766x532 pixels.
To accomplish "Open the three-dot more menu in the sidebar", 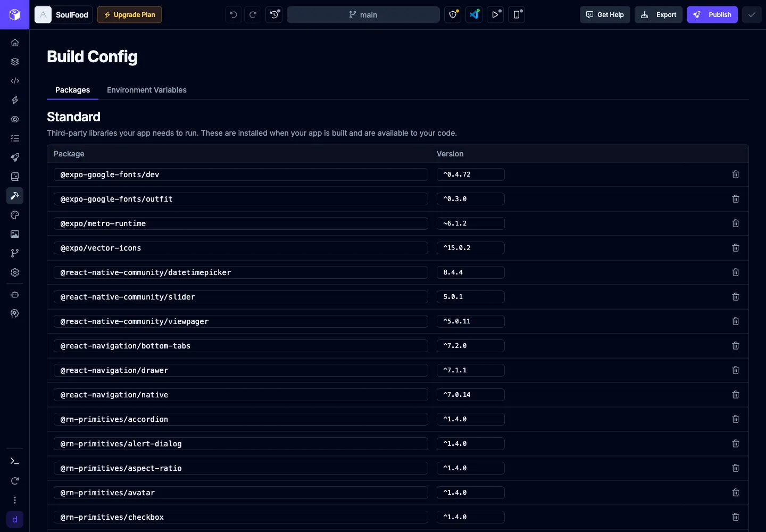I will pos(15,500).
